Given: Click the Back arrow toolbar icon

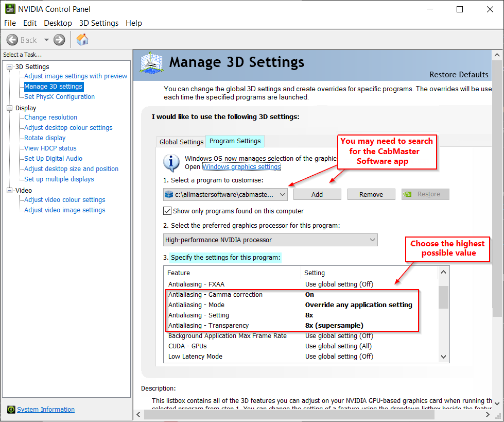Looking at the screenshot, I should tap(12, 40).
